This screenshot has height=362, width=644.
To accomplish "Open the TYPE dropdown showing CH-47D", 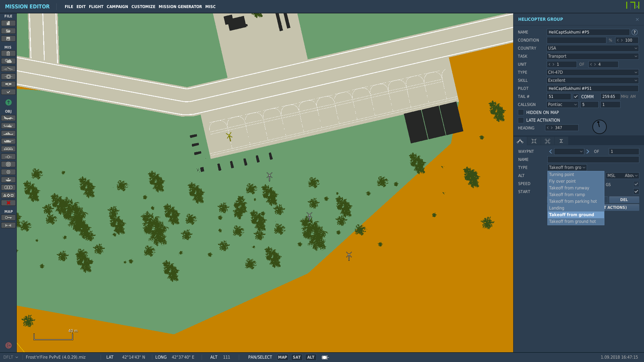I will pyautogui.click(x=592, y=72).
